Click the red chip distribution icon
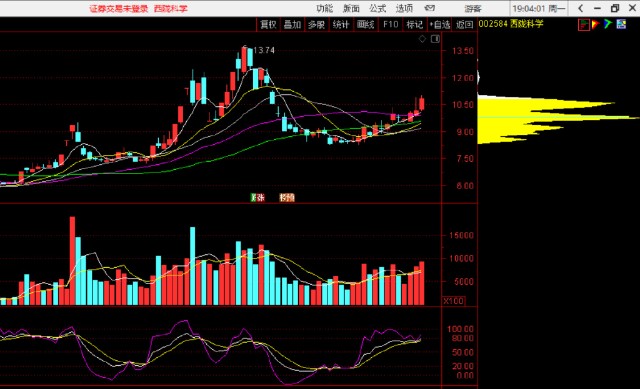The image size is (640, 389). pos(584,24)
